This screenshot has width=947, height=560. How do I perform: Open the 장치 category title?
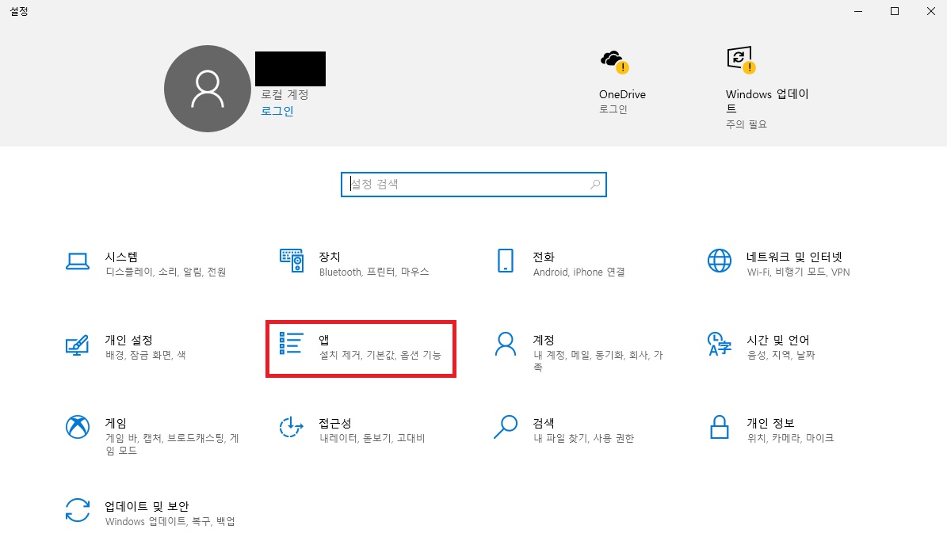coord(330,257)
